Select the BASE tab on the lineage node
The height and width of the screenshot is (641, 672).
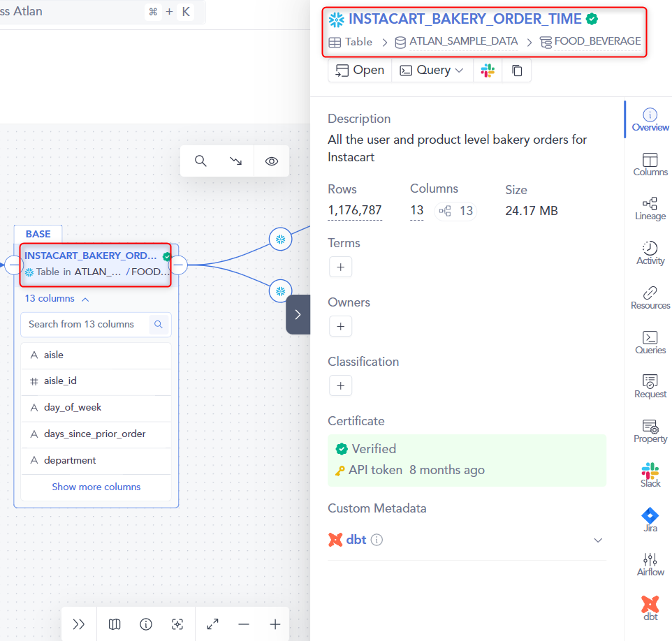coord(38,234)
